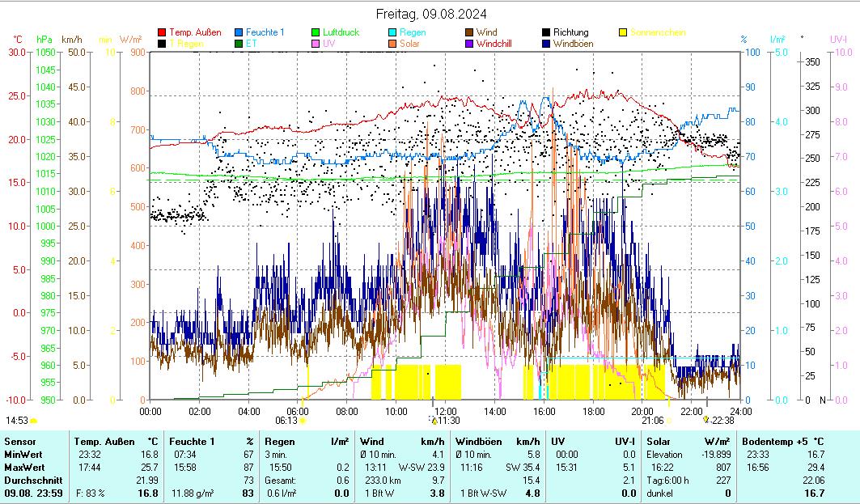860x504 pixels.
Task: Click the sunrise icon at 06:13
Action: pyautogui.click(x=303, y=421)
